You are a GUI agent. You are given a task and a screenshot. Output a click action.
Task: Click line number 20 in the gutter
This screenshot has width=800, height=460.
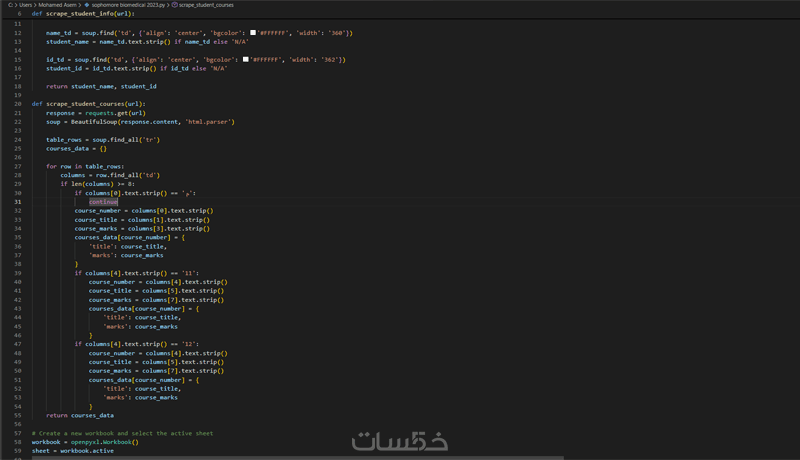pos(18,104)
